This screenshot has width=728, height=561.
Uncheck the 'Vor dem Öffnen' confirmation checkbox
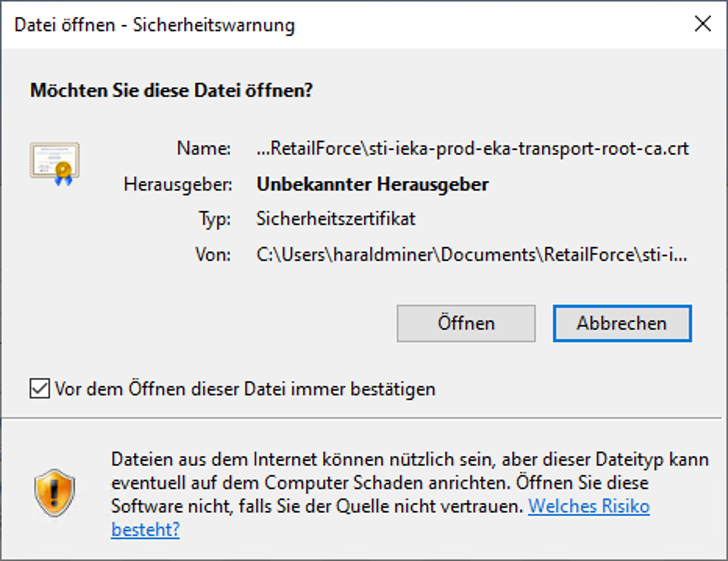point(39,388)
